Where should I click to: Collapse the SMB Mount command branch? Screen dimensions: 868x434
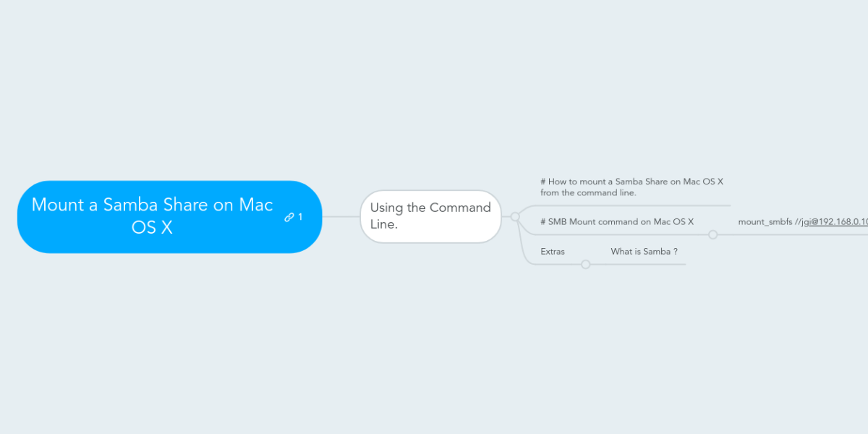pyautogui.click(x=712, y=234)
